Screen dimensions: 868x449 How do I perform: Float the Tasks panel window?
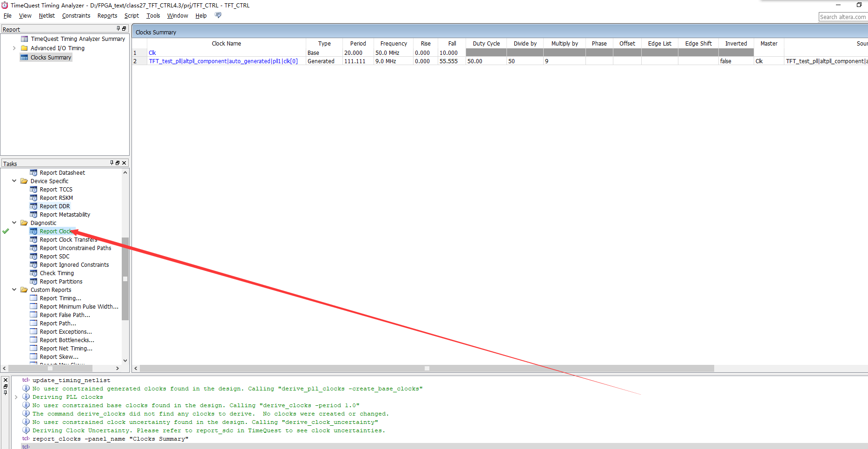coord(118,163)
